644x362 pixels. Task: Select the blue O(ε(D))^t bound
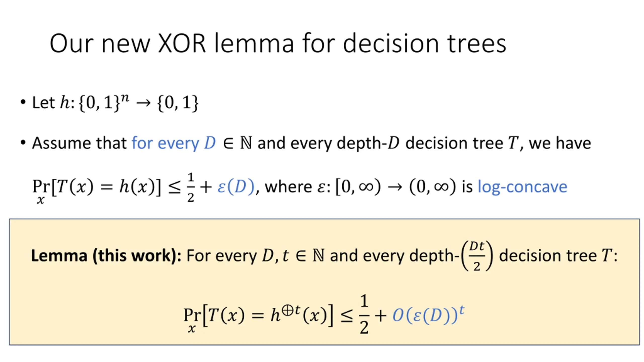[428, 314]
